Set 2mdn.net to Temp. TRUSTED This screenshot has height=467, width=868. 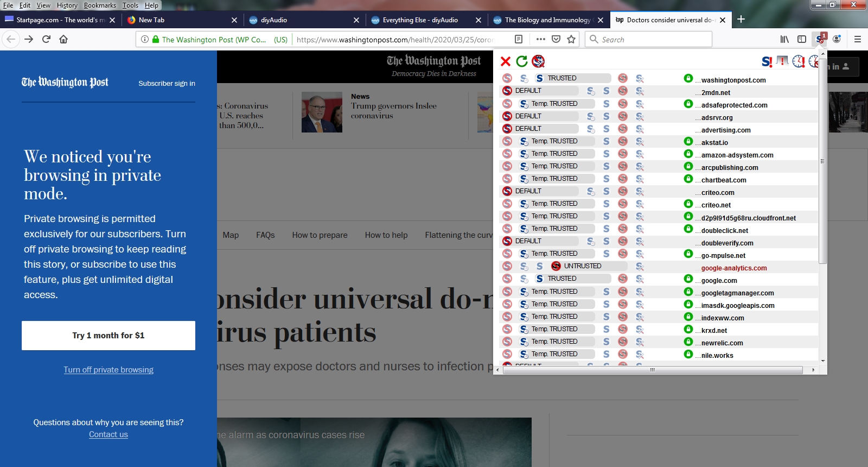(591, 91)
